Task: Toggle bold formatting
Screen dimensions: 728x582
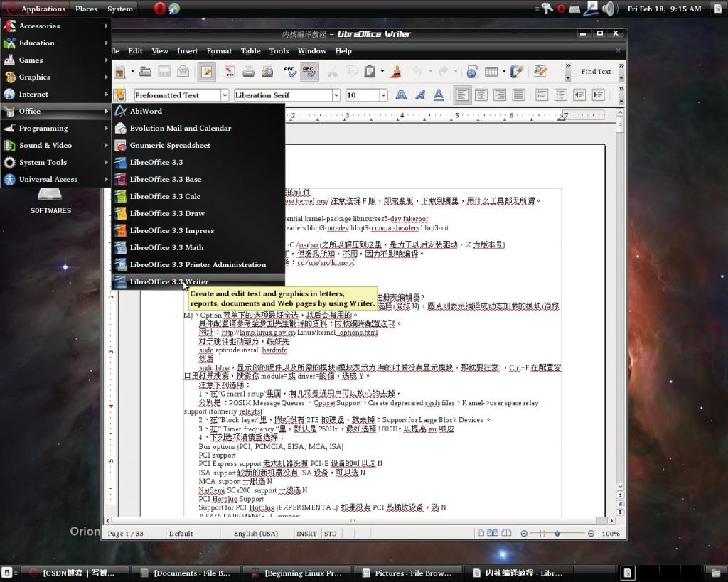Action: 400,95
